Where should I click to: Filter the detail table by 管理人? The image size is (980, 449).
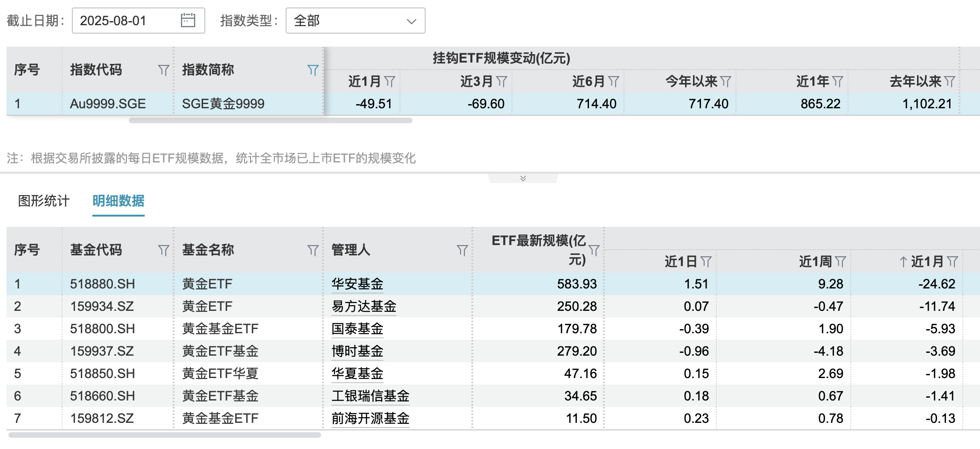coord(462,250)
